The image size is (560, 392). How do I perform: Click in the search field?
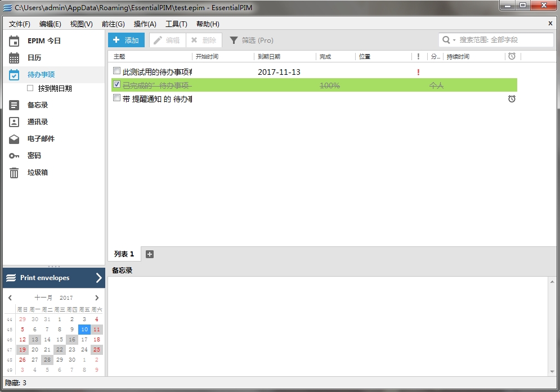click(x=504, y=40)
